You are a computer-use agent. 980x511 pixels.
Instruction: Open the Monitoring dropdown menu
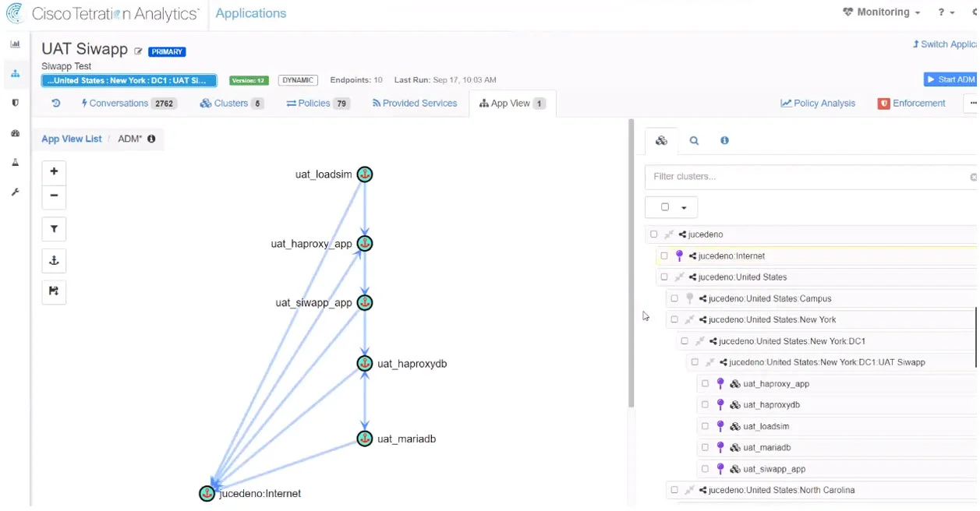(x=882, y=12)
